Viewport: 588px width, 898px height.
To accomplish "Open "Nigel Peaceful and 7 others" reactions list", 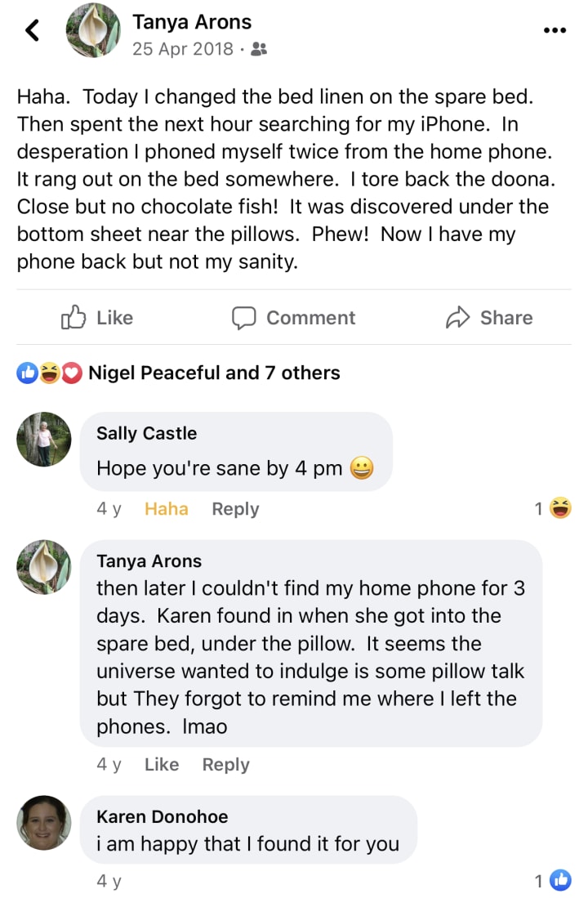I will (214, 373).
